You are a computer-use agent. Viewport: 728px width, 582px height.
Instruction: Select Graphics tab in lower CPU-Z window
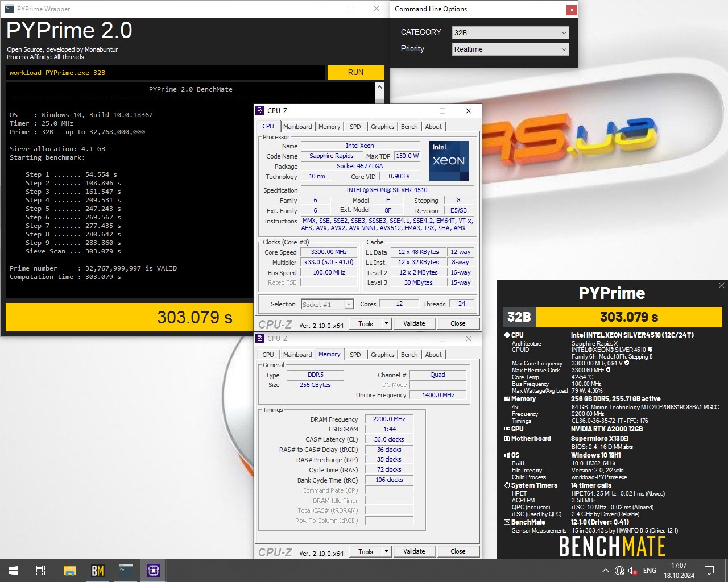383,355
